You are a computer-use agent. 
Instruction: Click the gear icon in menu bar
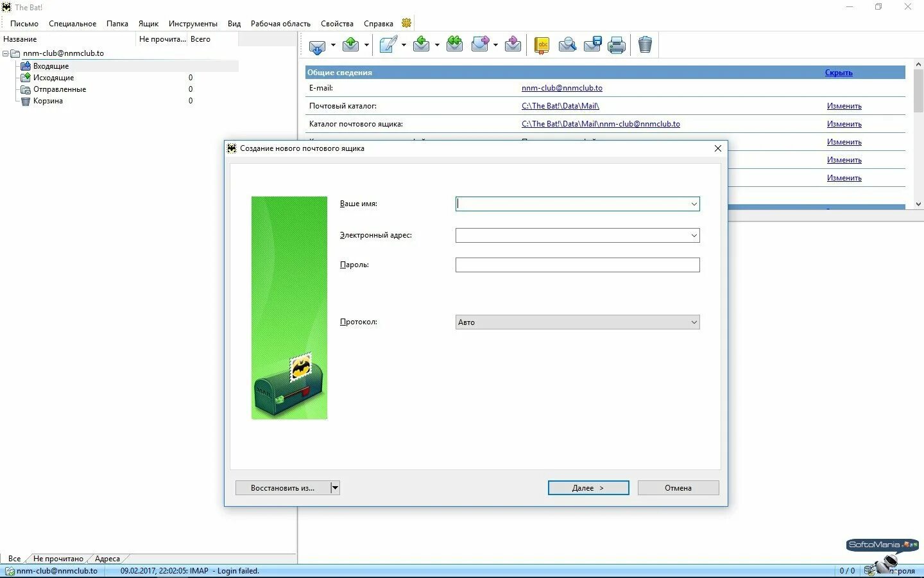(406, 23)
